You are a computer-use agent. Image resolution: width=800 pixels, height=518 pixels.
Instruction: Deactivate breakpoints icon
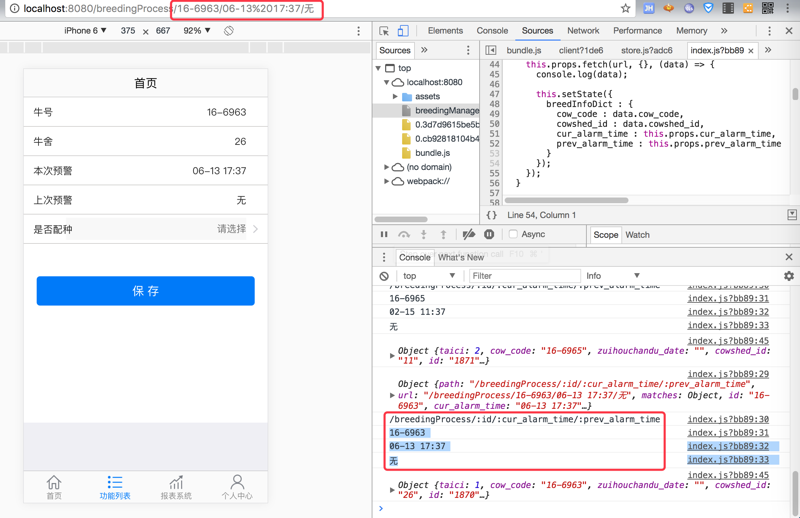coord(468,234)
